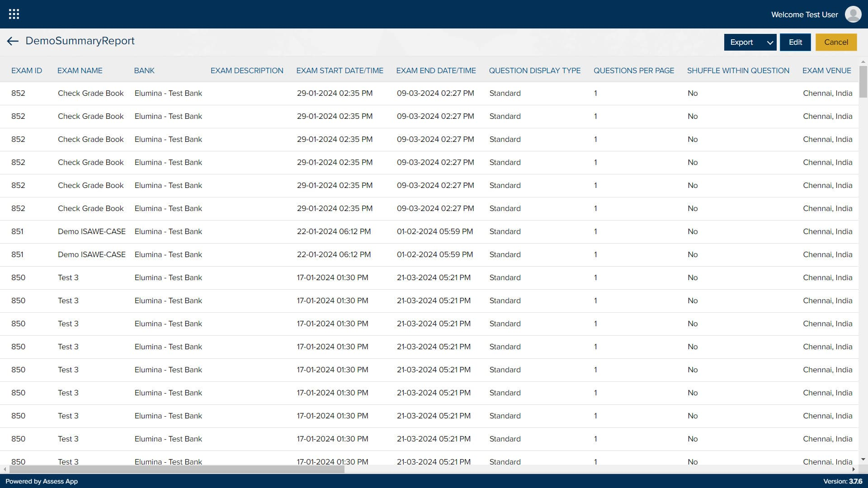Click the vertical scrollbar thumb

tap(863, 81)
